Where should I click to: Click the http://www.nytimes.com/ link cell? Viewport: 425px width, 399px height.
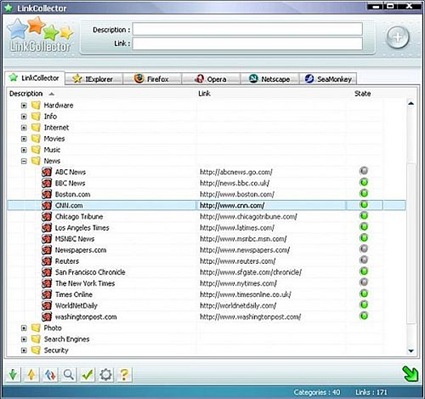238,284
